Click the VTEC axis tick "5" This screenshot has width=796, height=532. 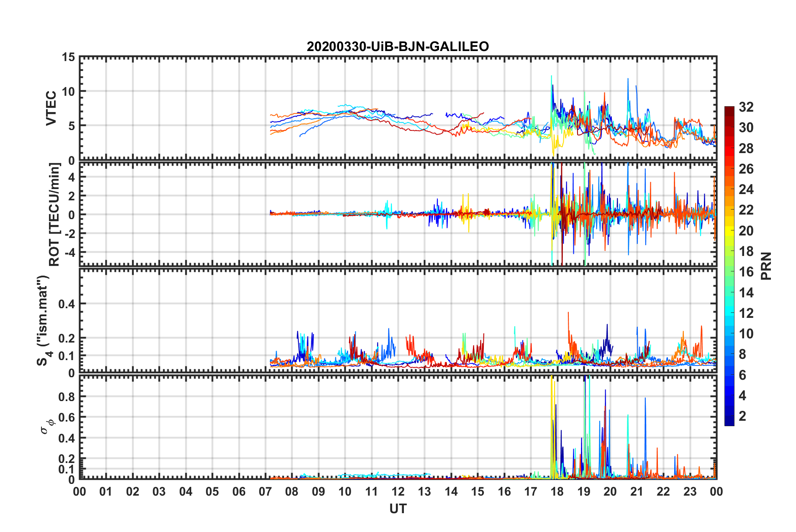(x=72, y=126)
